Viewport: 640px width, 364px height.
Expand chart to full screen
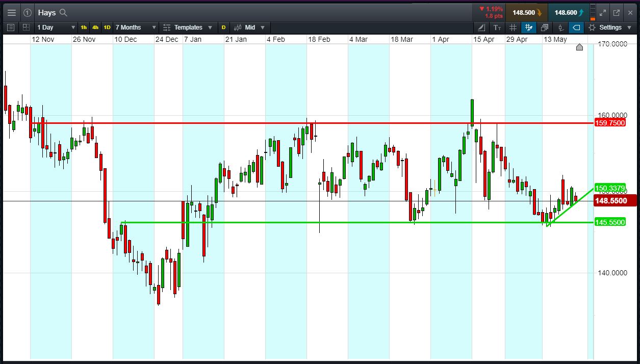[603, 13]
